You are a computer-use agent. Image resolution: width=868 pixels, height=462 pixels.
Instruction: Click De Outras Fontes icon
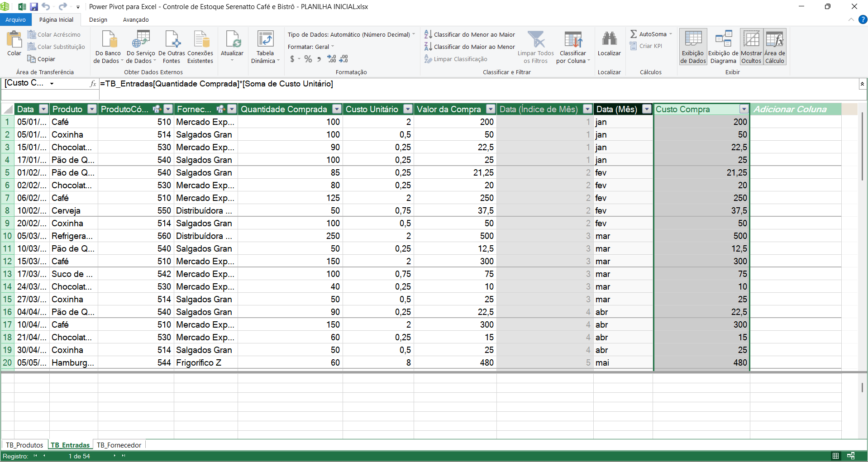[x=172, y=39]
